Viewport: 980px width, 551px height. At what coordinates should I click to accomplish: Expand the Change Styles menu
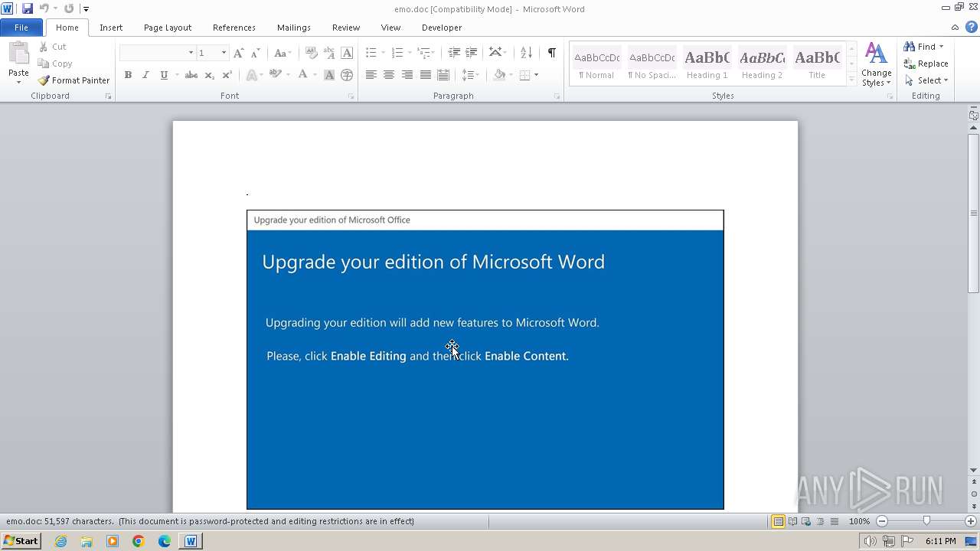(877, 64)
